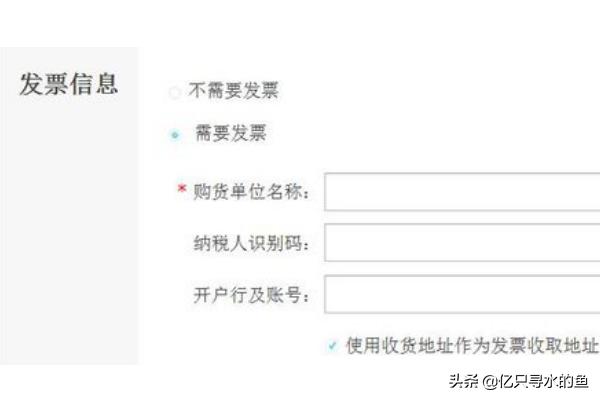Image resolution: width=600 pixels, height=400 pixels.
Task: Click the 不需要发票 option label text
Action: (233, 91)
